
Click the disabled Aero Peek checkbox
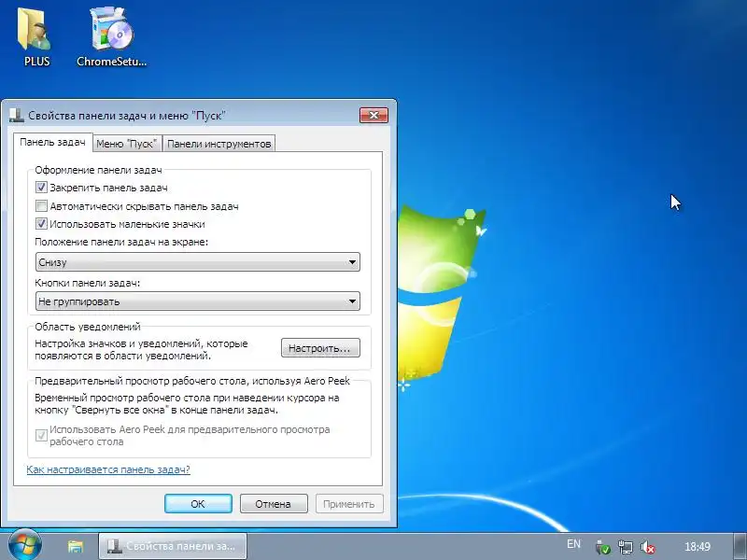coord(41,435)
